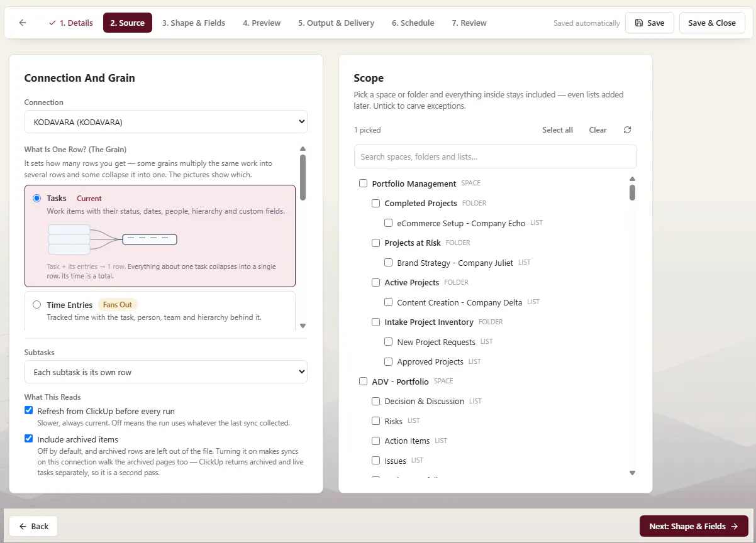Click the refresh scope list icon

(x=627, y=130)
